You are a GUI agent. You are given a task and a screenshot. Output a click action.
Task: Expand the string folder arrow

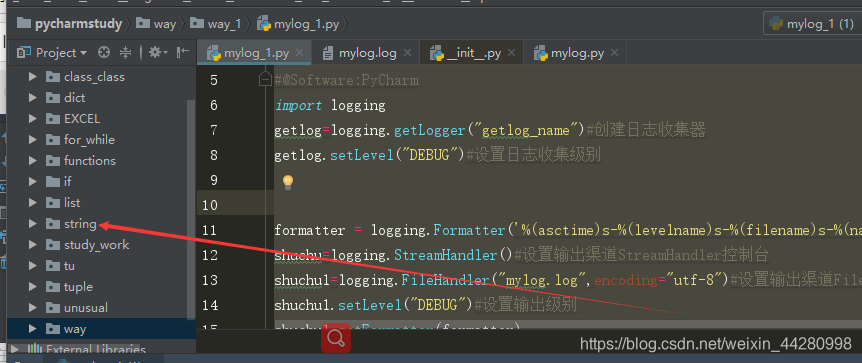tap(32, 223)
